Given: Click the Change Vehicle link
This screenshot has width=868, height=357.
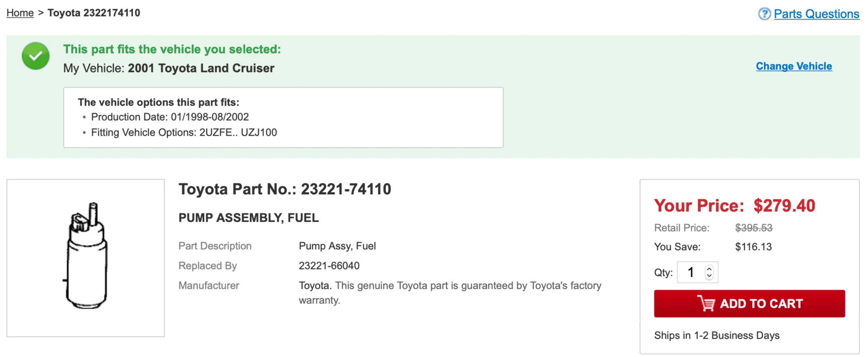Looking at the screenshot, I should click(x=794, y=66).
